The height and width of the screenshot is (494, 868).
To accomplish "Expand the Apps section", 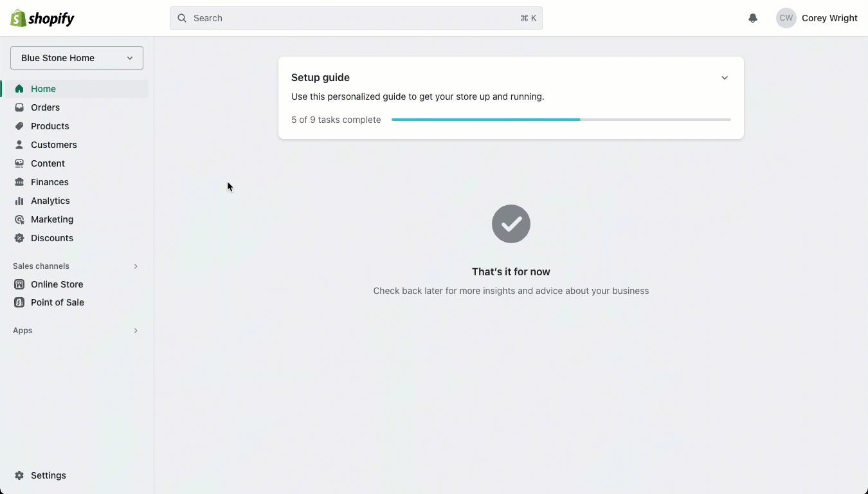I will [x=136, y=331].
